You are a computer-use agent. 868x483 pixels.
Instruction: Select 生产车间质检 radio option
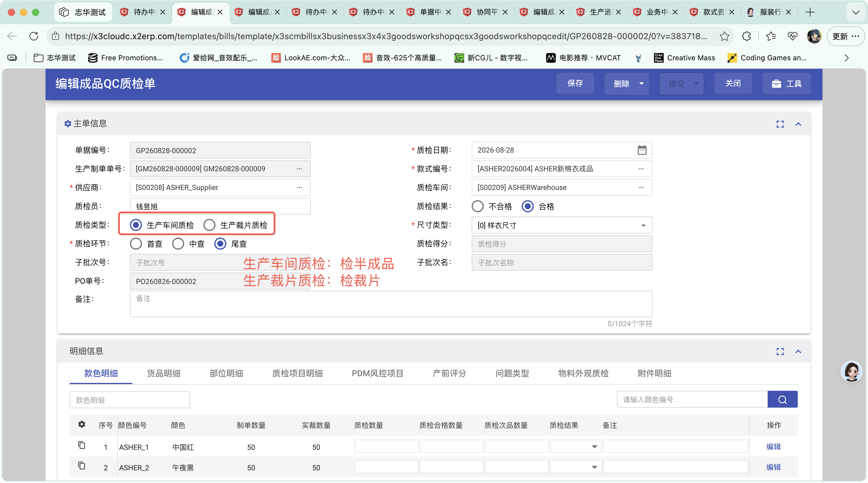[x=136, y=225]
